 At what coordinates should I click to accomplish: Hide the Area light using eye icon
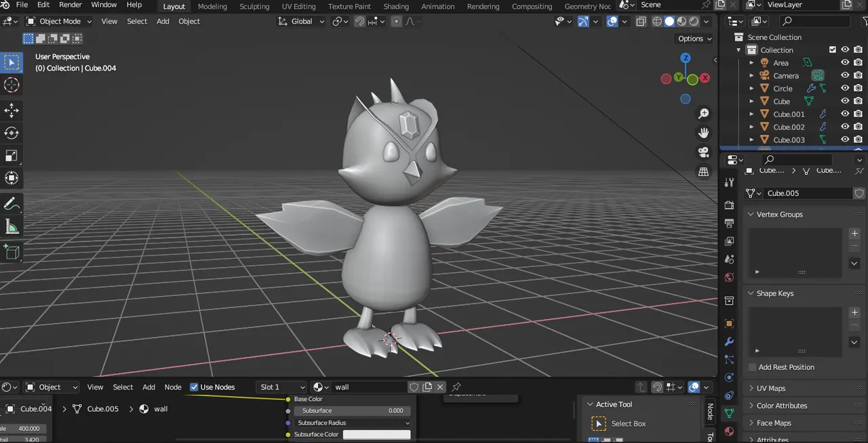pos(845,62)
